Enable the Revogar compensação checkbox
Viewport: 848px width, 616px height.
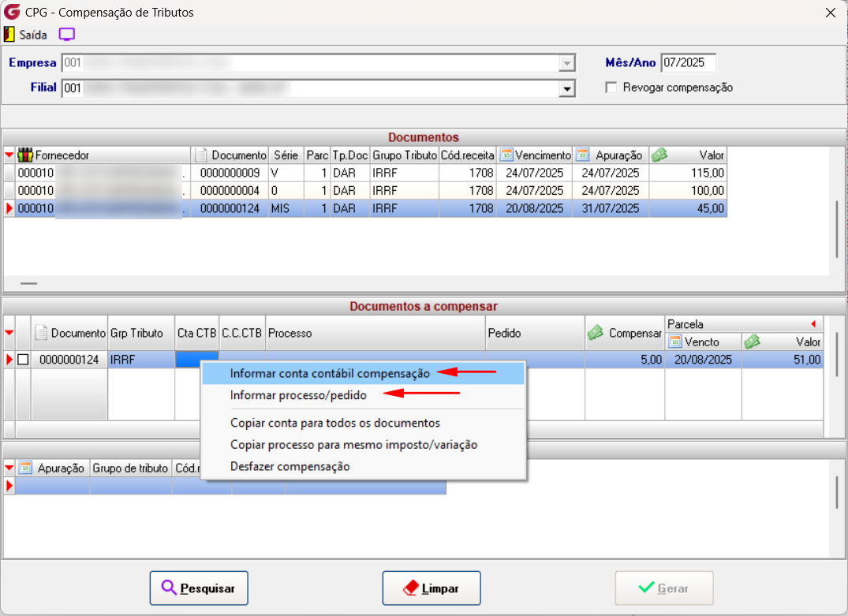pos(611,88)
